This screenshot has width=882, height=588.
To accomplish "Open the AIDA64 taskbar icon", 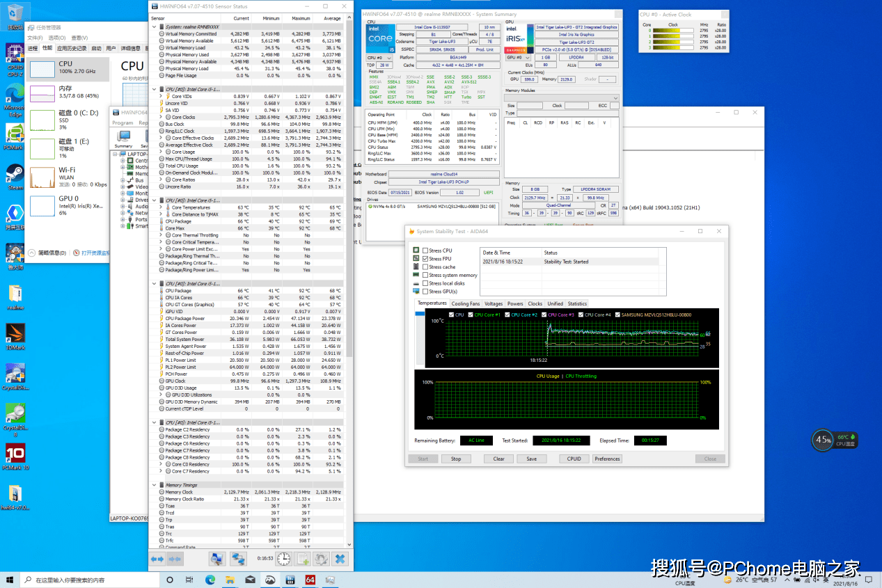I will pyautogui.click(x=310, y=580).
